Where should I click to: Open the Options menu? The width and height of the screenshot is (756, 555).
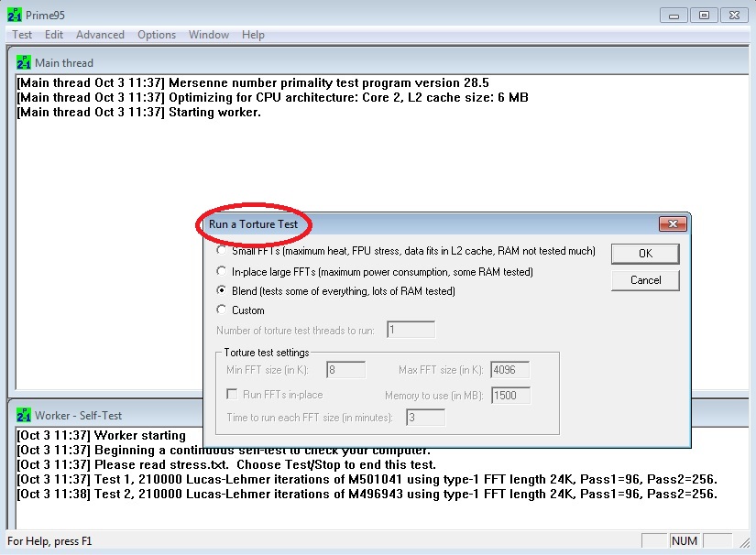click(157, 35)
